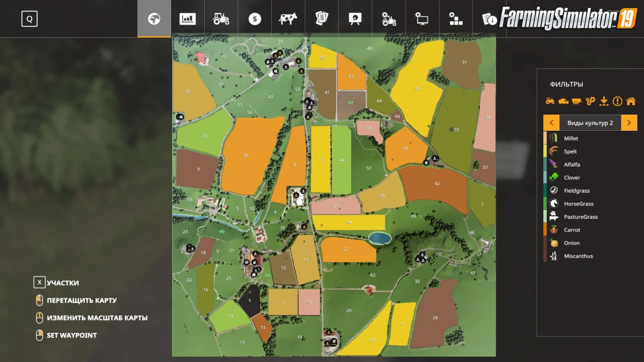Toggle the Spelt crop filter
The height and width of the screenshot is (362, 644).
tap(590, 151)
